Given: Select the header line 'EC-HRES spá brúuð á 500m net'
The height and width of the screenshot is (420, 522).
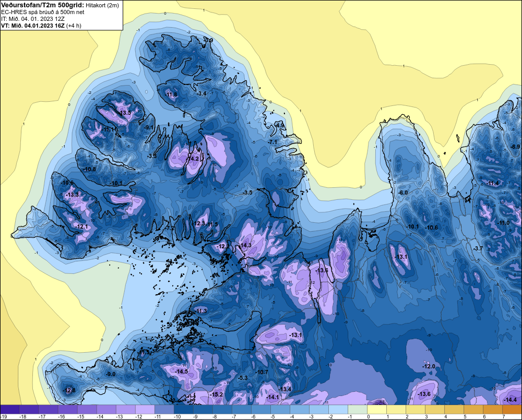Looking at the screenshot, I should coord(43,13).
